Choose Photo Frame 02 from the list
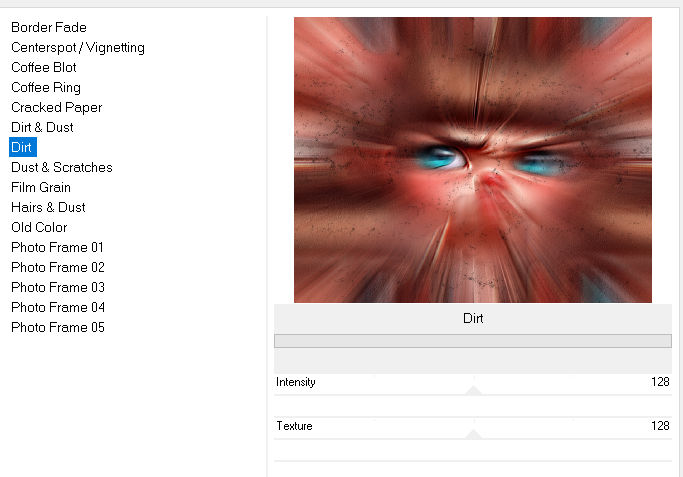Screen dimensions: 683x477 [58, 267]
